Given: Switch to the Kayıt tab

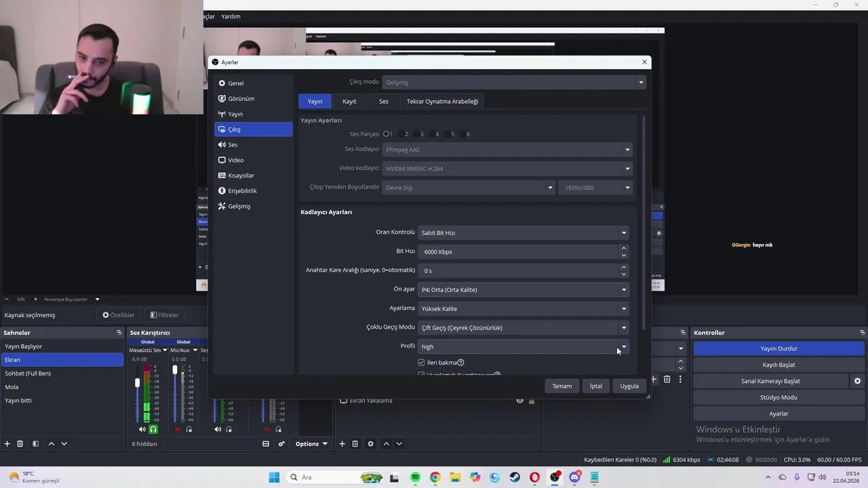Looking at the screenshot, I should pos(349,101).
